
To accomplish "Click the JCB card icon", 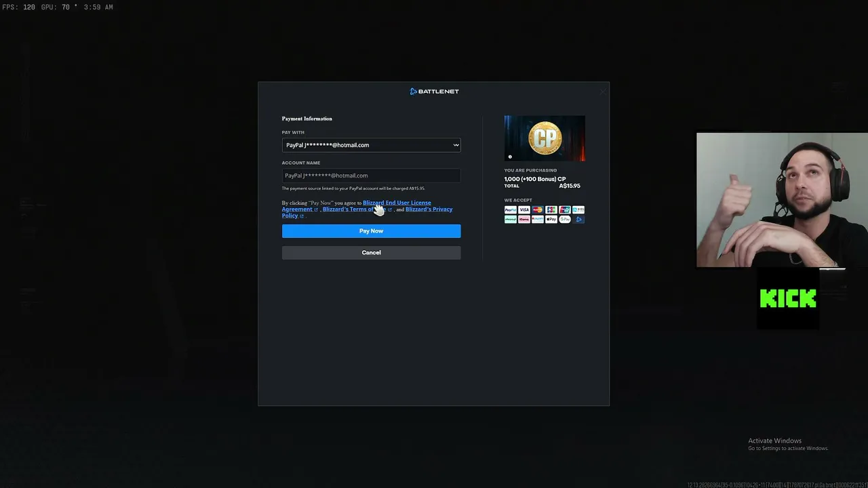I will pos(551,210).
